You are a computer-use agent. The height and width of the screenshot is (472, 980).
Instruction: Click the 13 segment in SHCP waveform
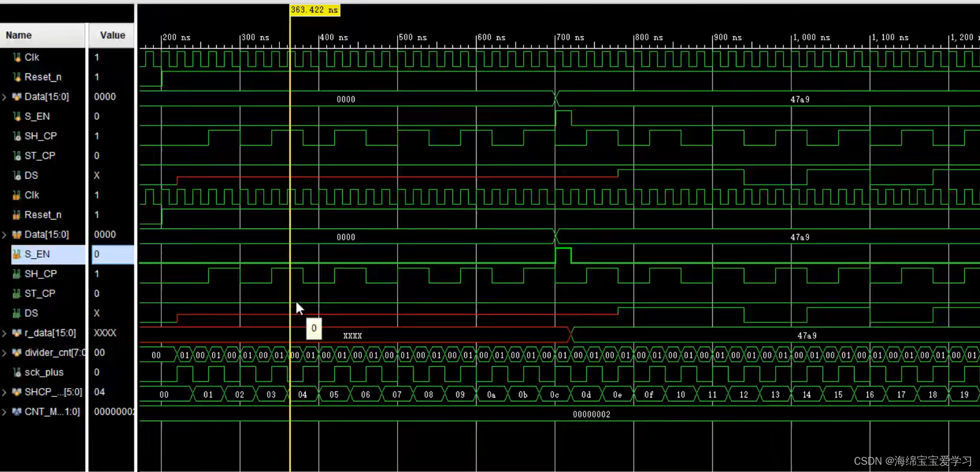point(775,395)
